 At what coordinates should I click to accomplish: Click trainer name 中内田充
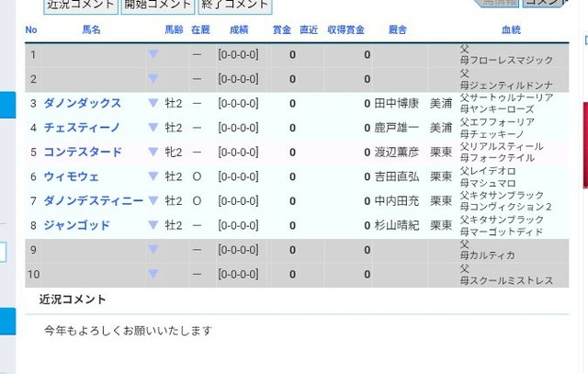click(396, 200)
